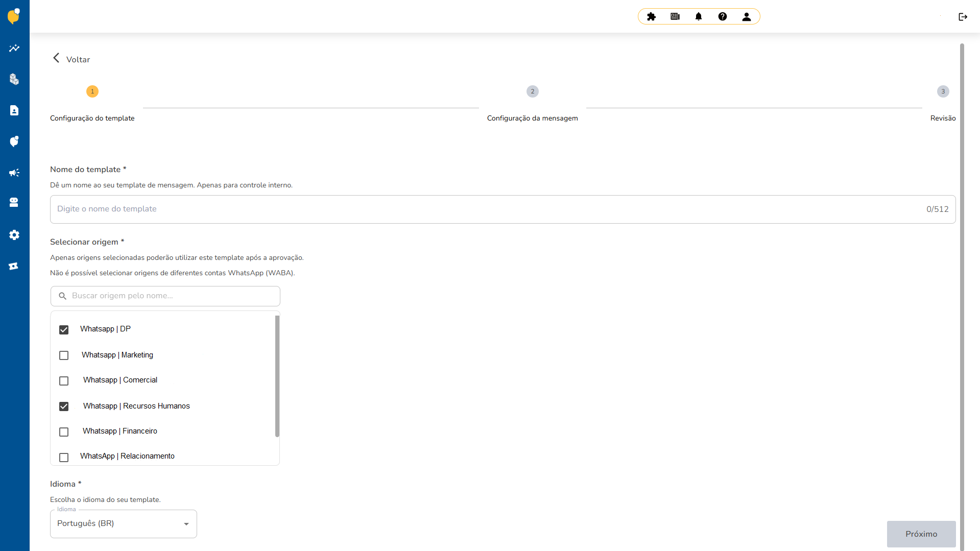Click the page vertical scrollbar

(962, 296)
